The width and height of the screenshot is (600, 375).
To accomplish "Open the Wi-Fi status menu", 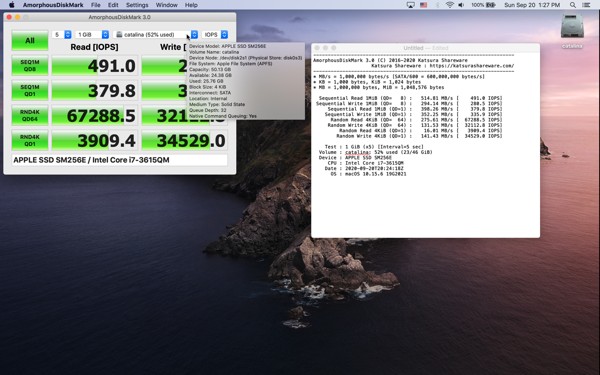I will tap(450, 5).
